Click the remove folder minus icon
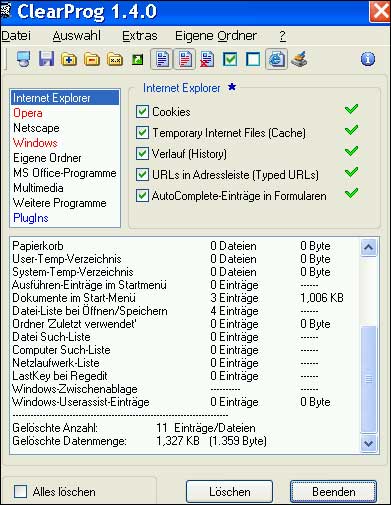Viewport: 391px width, 505px height. click(x=92, y=60)
